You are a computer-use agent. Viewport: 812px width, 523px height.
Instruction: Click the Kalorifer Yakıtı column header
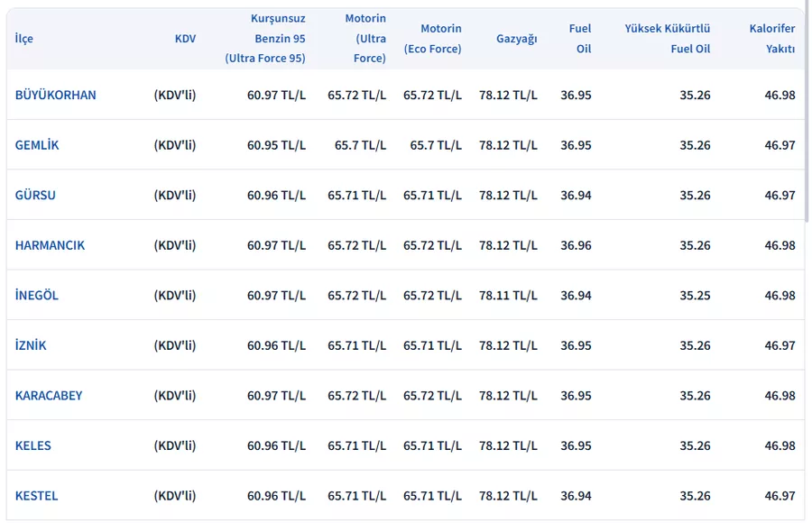pyautogui.click(x=771, y=39)
